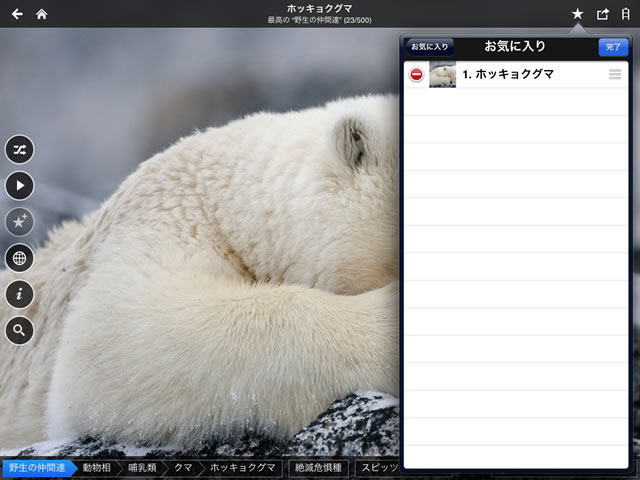Select the クマ breadcrumb
Viewport: 640px width, 480px height.
coord(183,468)
